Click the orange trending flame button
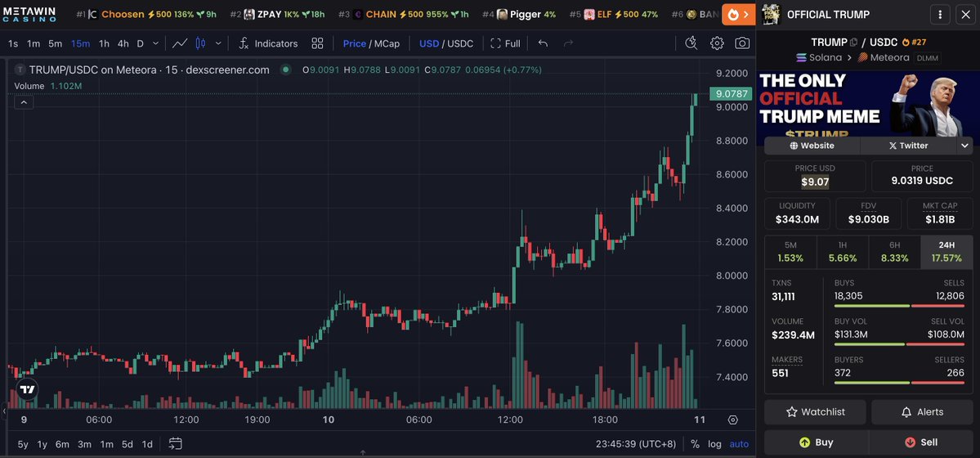Screen dimensions: 980x458 point(738,14)
